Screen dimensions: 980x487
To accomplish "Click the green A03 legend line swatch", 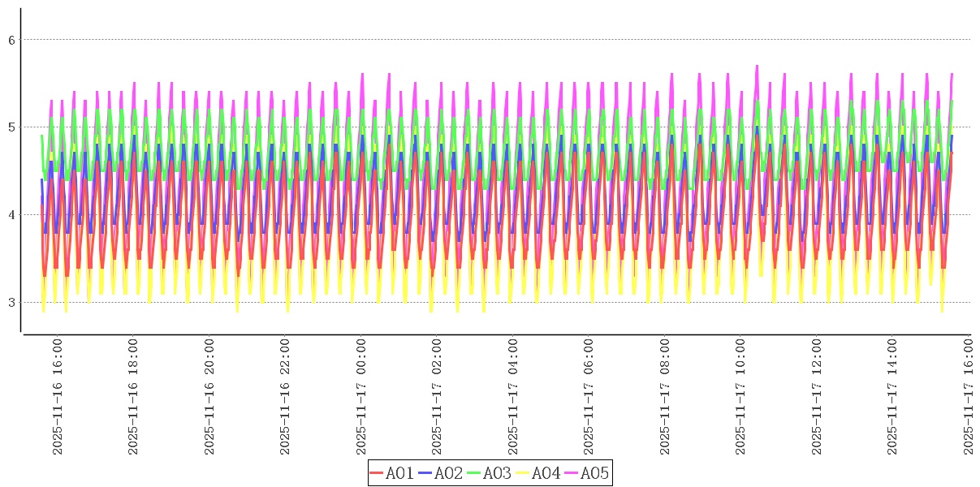I will tap(474, 473).
